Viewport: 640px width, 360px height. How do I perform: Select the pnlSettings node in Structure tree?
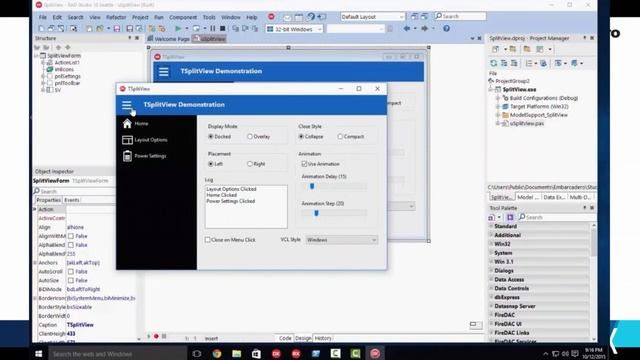(x=67, y=76)
